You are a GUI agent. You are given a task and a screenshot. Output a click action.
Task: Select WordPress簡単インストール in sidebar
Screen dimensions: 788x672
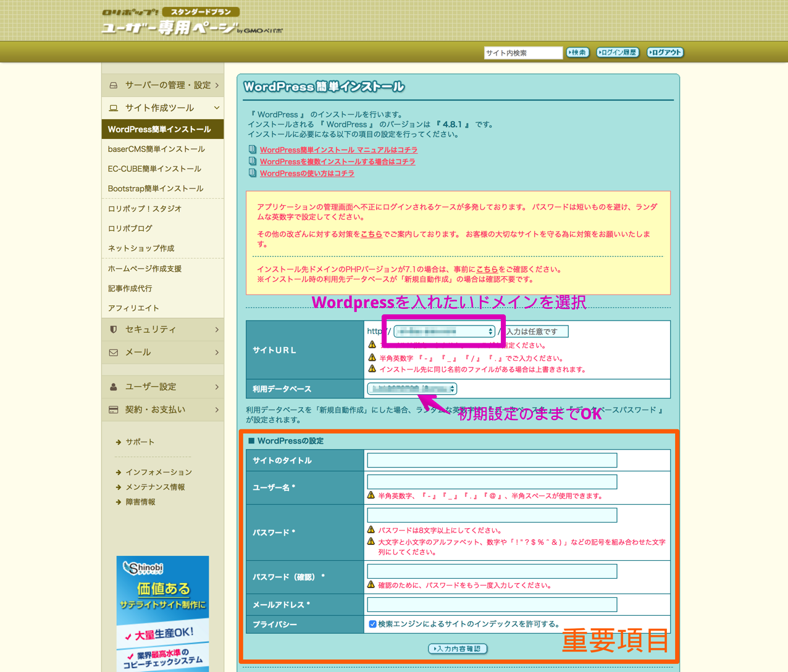[163, 130]
